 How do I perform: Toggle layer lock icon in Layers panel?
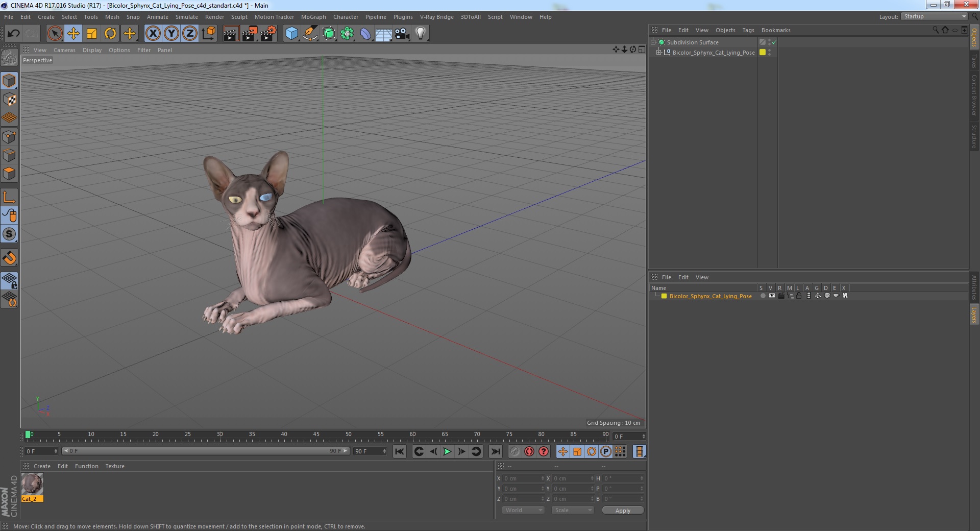tap(799, 296)
